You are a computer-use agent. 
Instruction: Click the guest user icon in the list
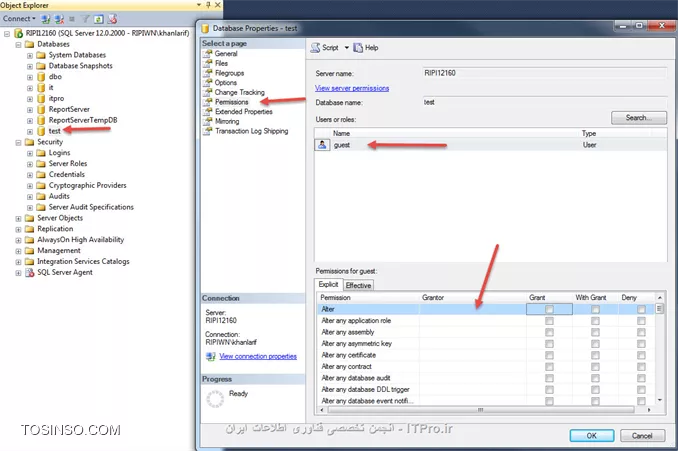point(322,145)
